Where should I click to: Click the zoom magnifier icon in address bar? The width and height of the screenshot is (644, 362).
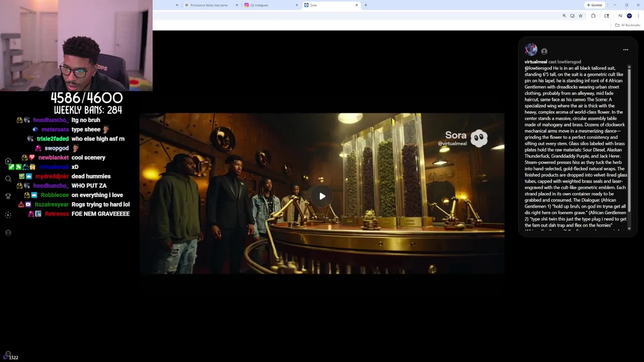(x=564, y=16)
